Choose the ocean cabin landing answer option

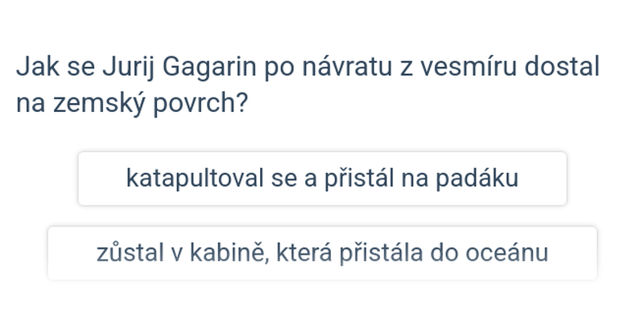323,253
